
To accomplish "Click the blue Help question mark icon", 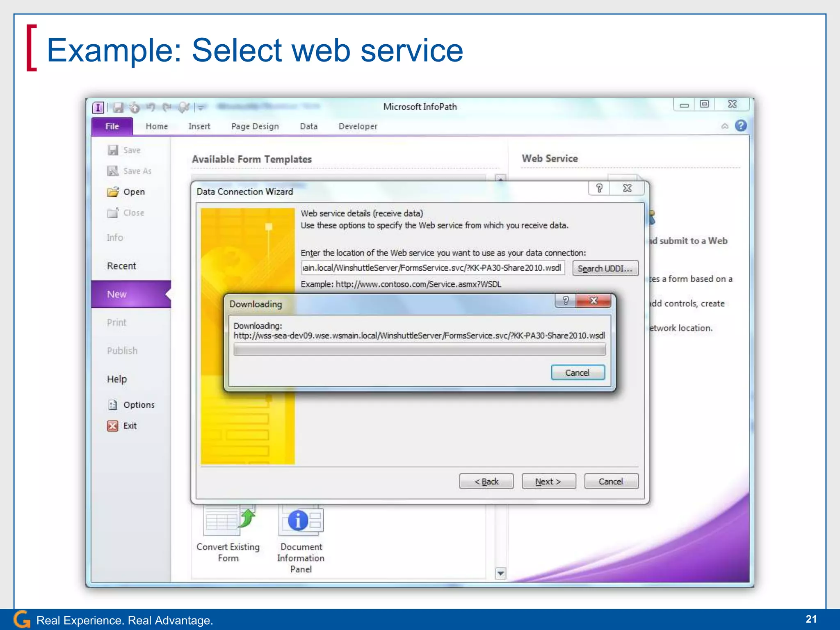I will coord(741,126).
